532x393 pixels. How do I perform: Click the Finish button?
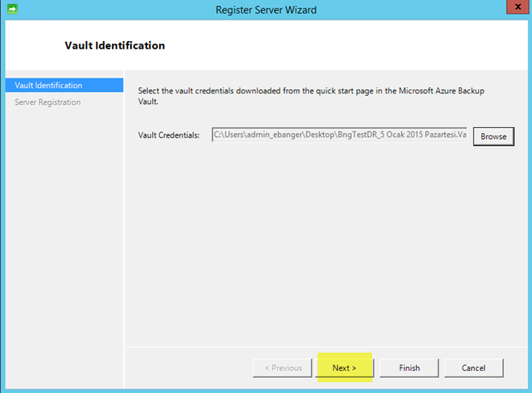coord(409,368)
